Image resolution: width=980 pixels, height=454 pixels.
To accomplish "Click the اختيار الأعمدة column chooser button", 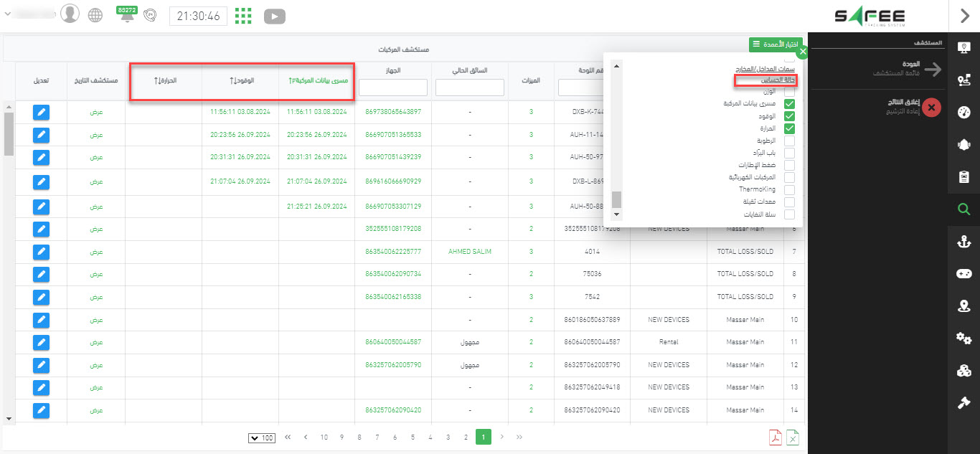I will click(x=775, y=44).
